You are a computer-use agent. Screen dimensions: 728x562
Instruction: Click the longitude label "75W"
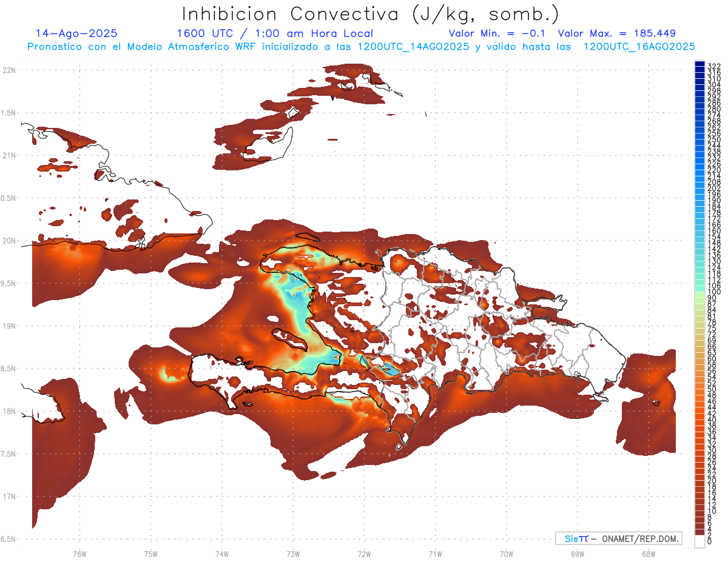[150, 554]
